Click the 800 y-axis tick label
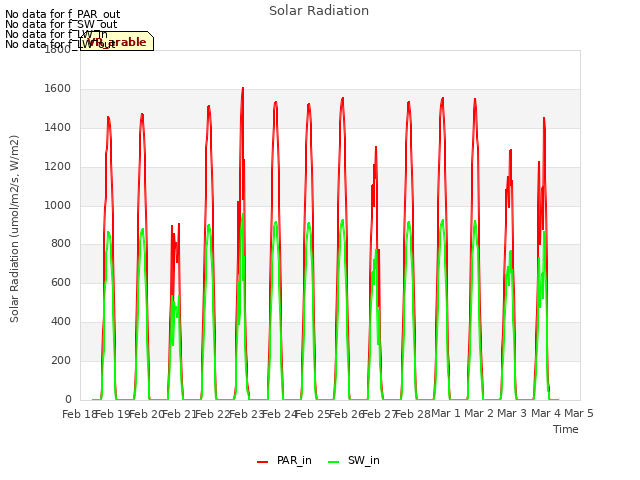This screenshot has width=640, height=480. coord(61,244)
